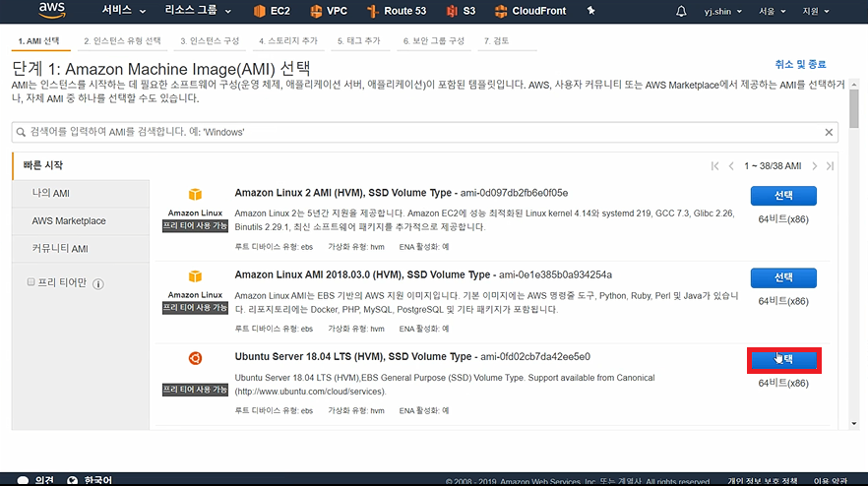Open the VPC service shortcut
This screenshot has height=486, width=868.
tap(329, 11)
